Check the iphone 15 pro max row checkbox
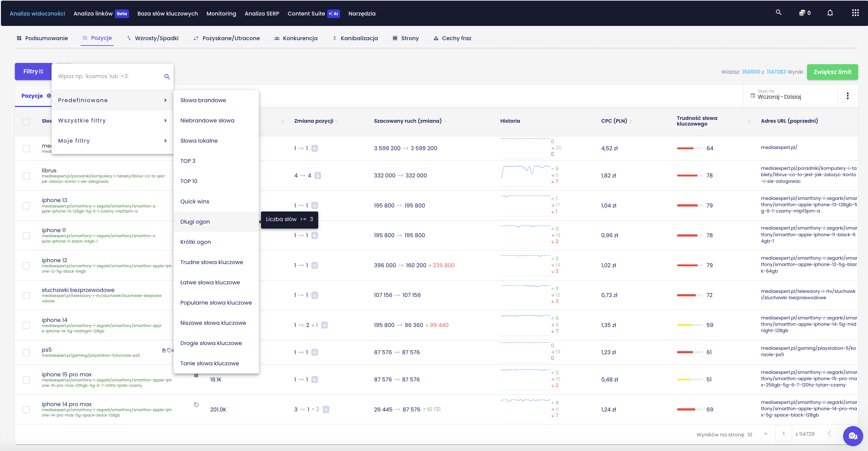The image size is (868, 451). (26, 380)
